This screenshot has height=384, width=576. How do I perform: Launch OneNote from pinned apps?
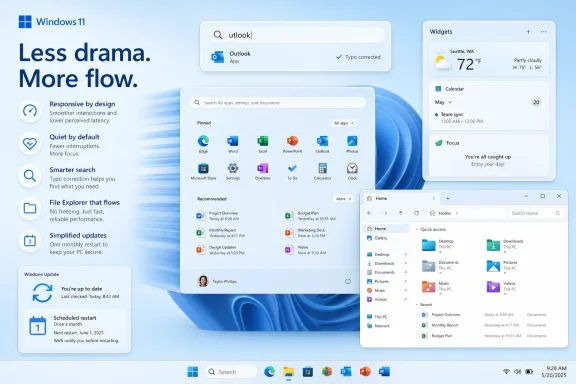pos(263,171)
